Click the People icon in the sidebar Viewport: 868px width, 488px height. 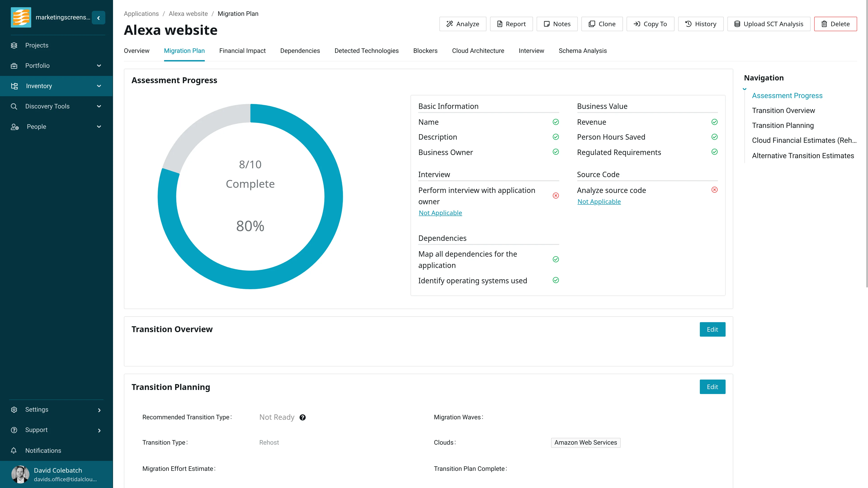[x=14, y=127]
